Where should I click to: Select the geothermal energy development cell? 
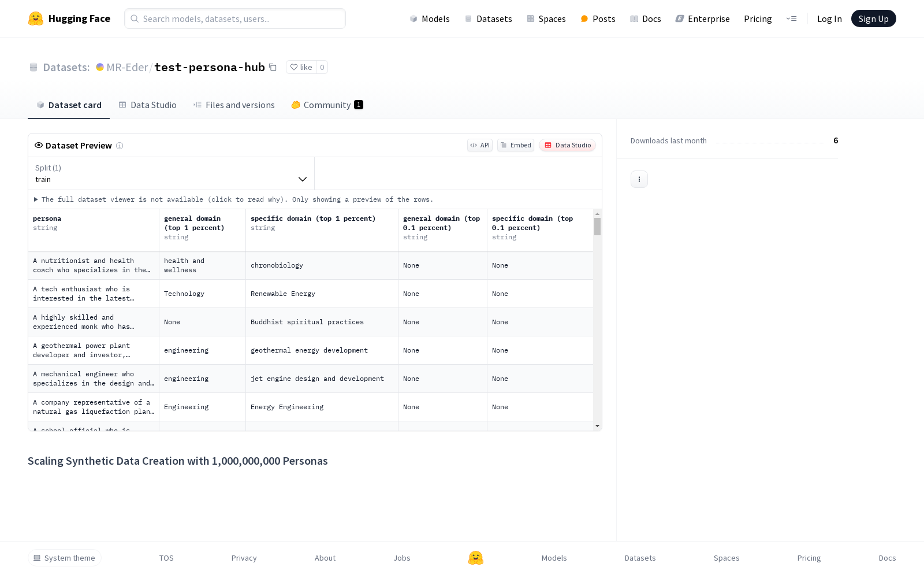(322, 350)
